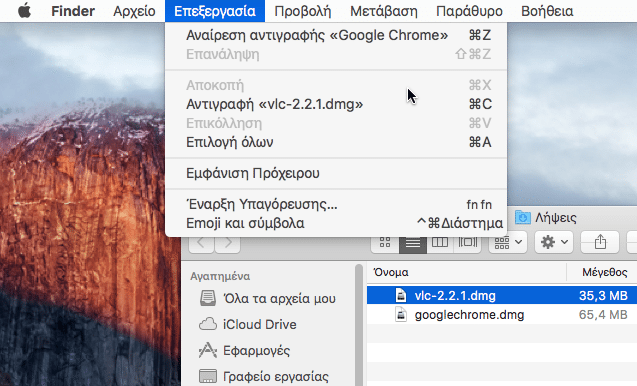
Task: Switch Finder to Cover Flow view
Action: pyautogui.click(x=468, y=243)
